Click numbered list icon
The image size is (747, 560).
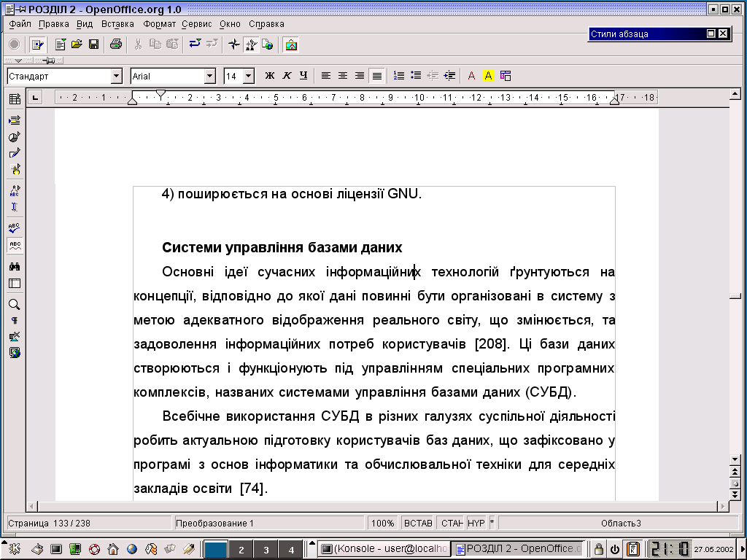[398, 76]
